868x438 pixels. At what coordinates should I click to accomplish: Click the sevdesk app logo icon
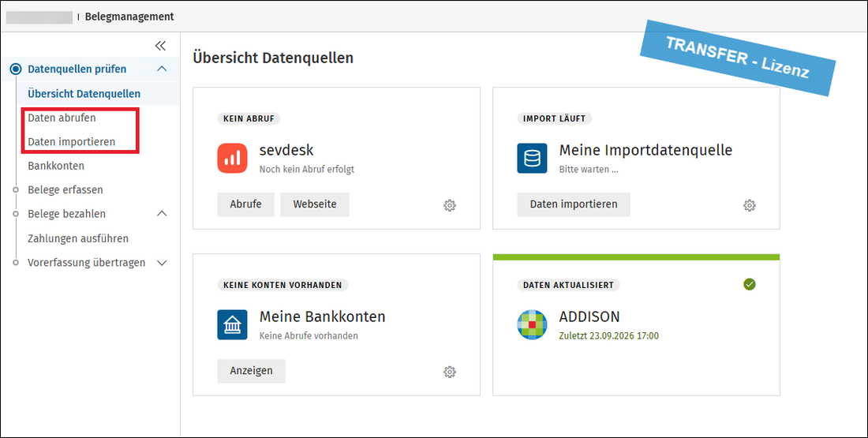(x=232, y=159)
